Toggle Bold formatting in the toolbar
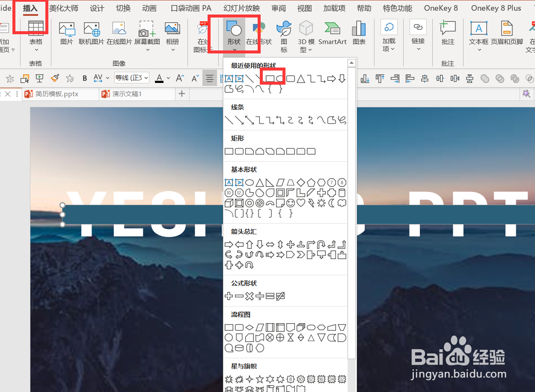 (85, 78)
